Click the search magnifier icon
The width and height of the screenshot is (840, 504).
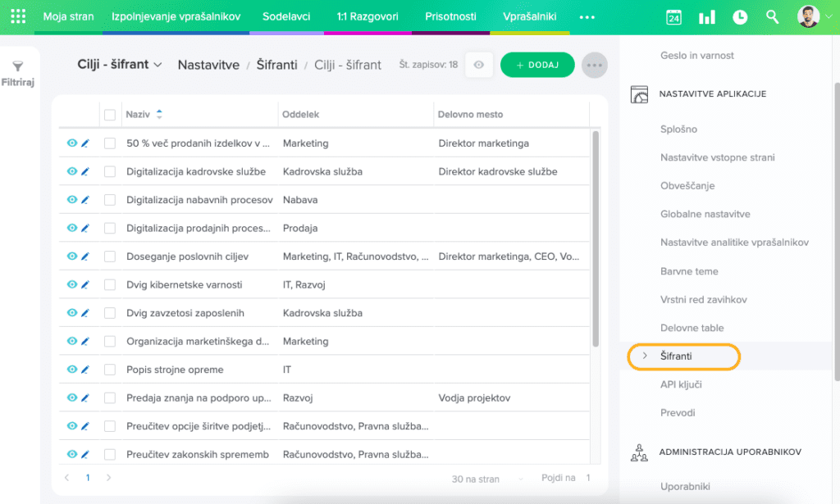pyautogui.click(x=772, y=17)
